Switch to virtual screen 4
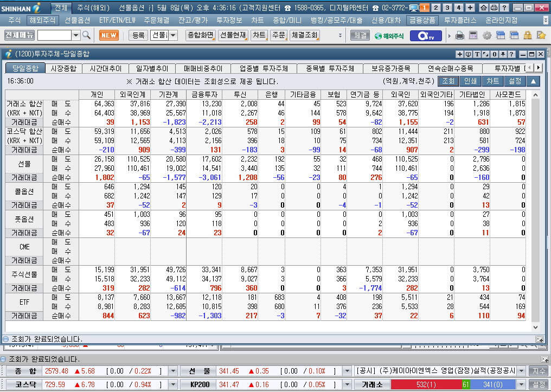The width and height of the screenshot is (551, 392). point(459,8)
